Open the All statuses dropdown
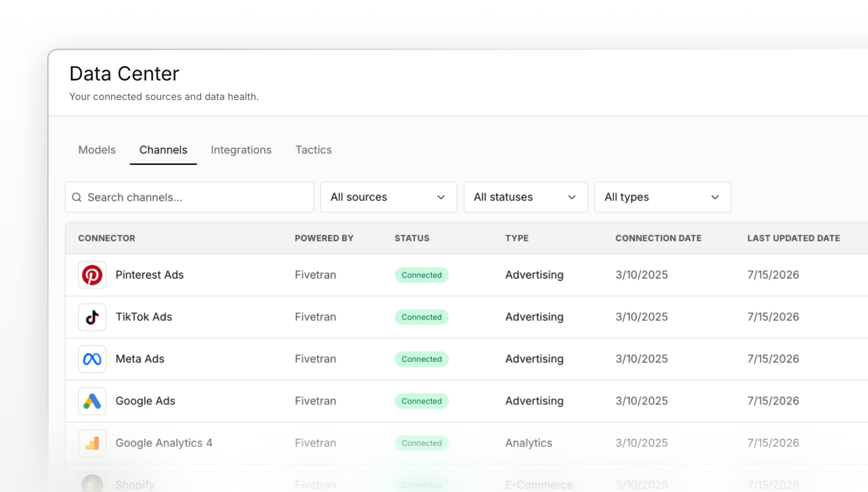The height and width of the screenshot is (492, 868). pyautogui.click(x=526, y=197)
